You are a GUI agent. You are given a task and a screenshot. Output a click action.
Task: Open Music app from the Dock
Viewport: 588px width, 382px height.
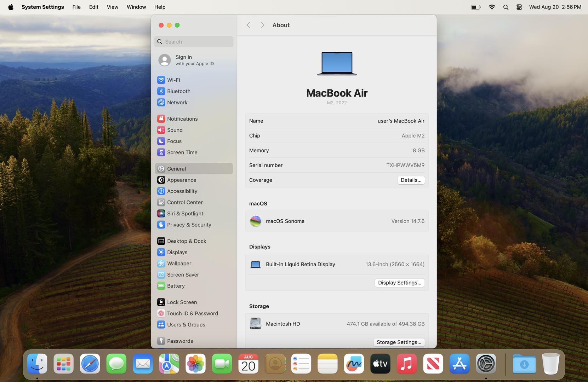click(406, 364)
